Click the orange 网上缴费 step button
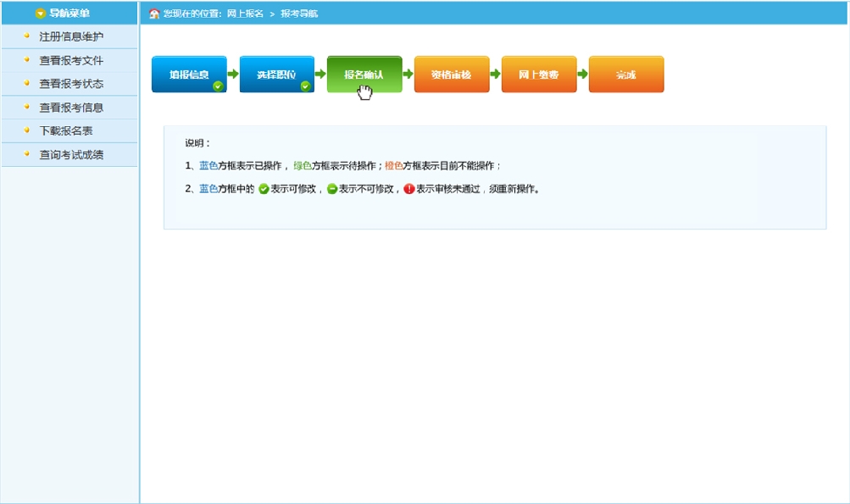Image resolution: width=850 pixels, height=504 pixels. pyautogui.click(x=538, y=74)
